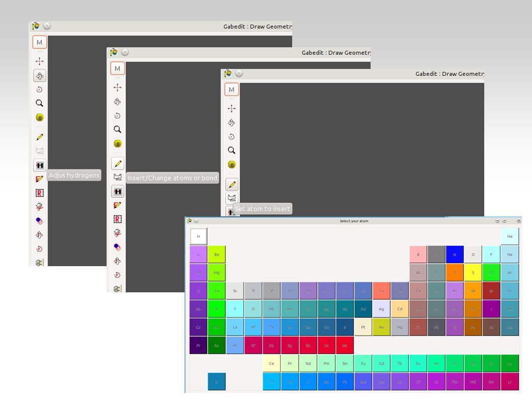532x399 pixels.
Task: Pick copper Cu in the periodic table
Action: [381, 291]
